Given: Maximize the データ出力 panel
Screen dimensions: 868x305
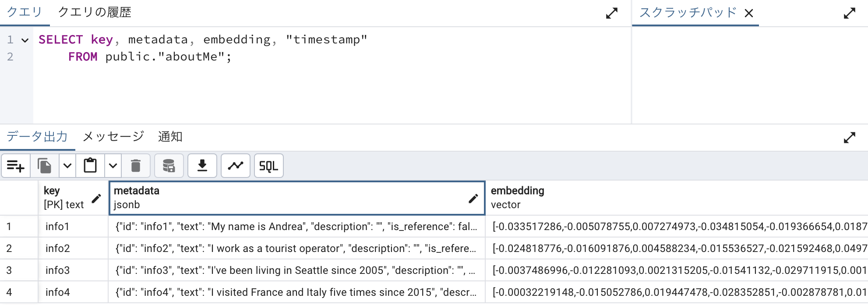Looking at the screenshot, I should click(850, 137).
